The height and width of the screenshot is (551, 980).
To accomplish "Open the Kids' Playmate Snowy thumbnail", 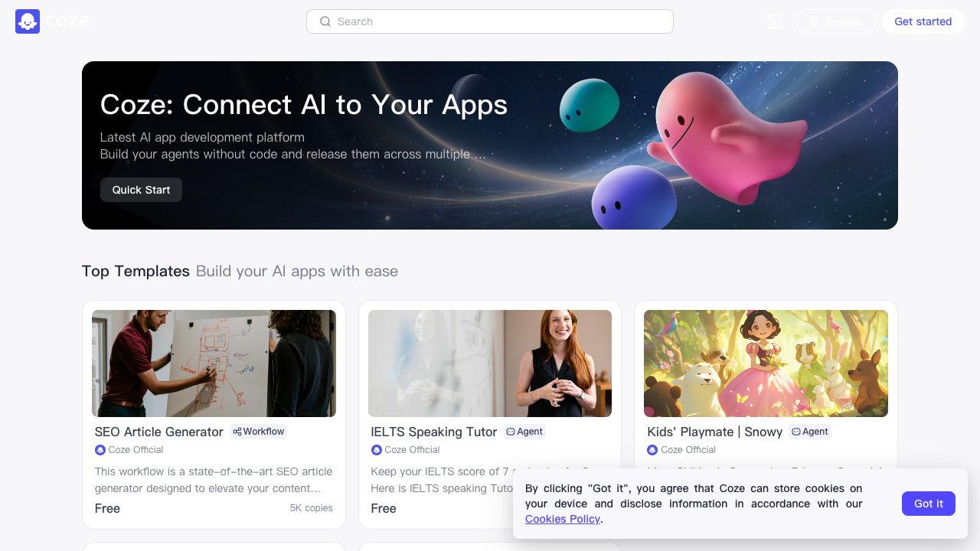I will pos(766,364).
